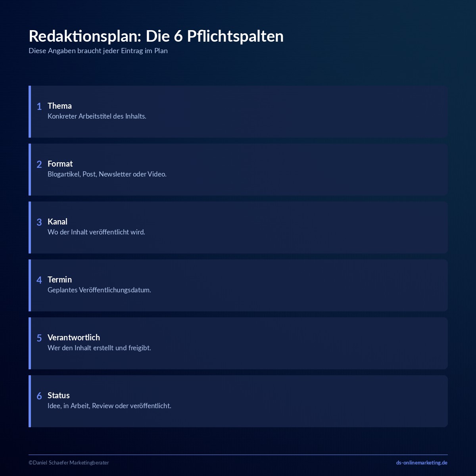
Task: Click 'Konkreter Arbeitstitel des Inhalts.' text
Action: (x=97, y=116)
